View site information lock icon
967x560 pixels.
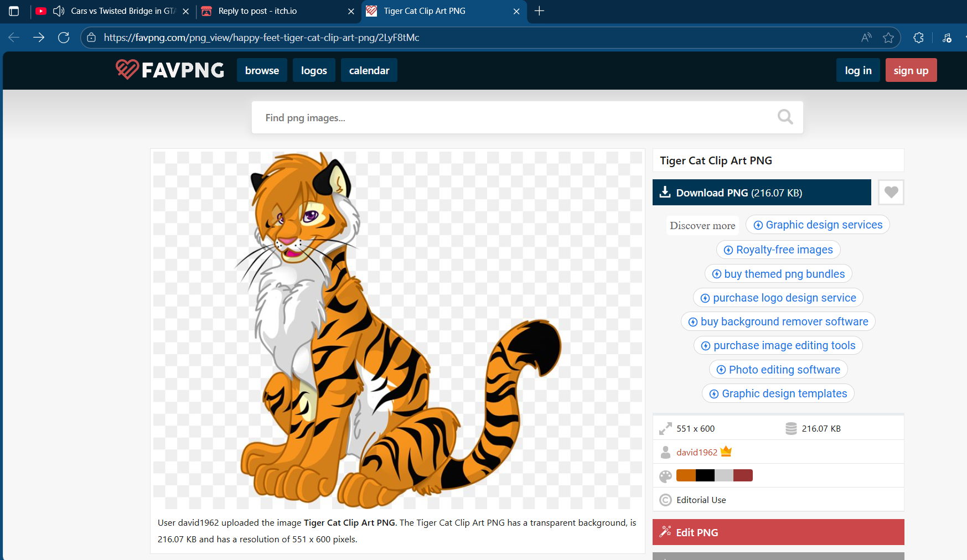point(92,38)
